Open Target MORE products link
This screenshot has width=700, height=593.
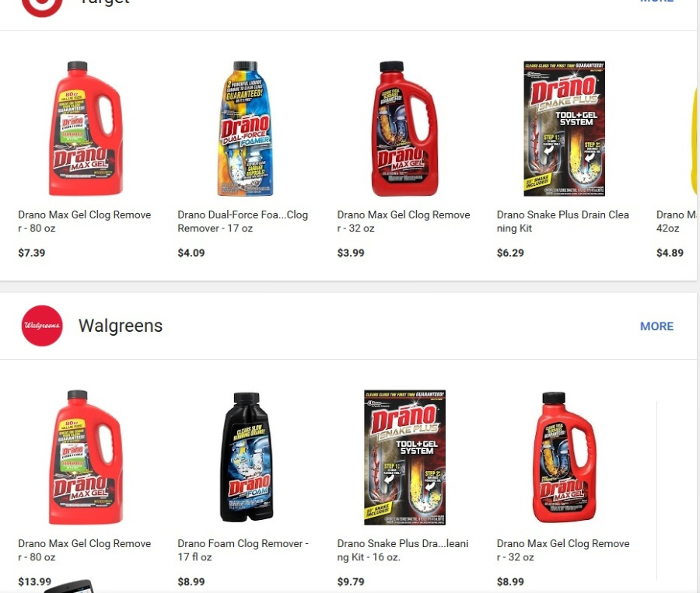pos(656,2)
